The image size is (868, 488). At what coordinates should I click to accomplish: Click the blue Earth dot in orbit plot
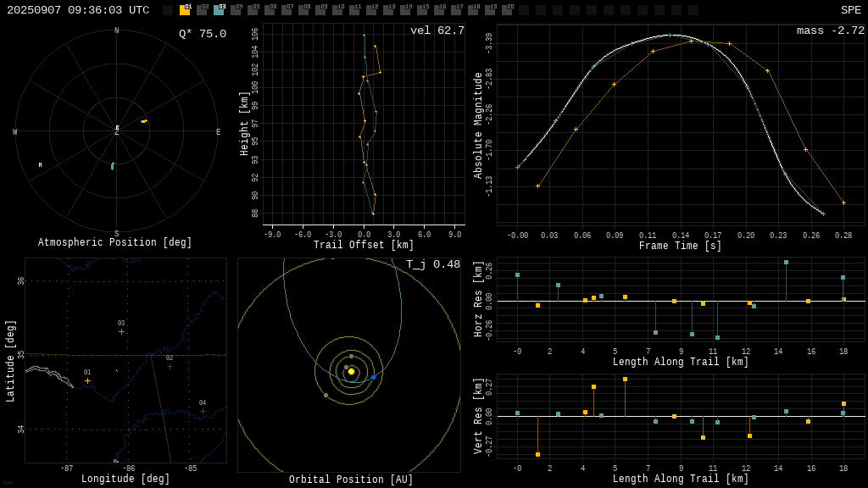pyautogui.click(x=373, y=377)
